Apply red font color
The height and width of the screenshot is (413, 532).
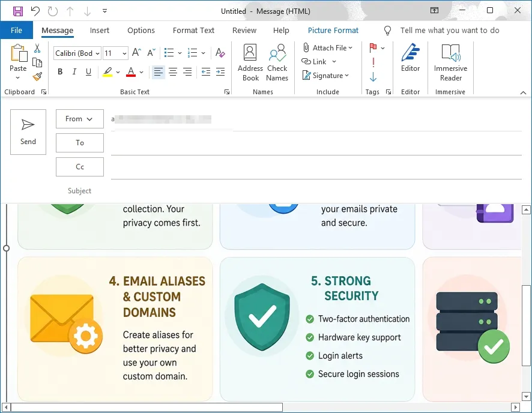131,71
